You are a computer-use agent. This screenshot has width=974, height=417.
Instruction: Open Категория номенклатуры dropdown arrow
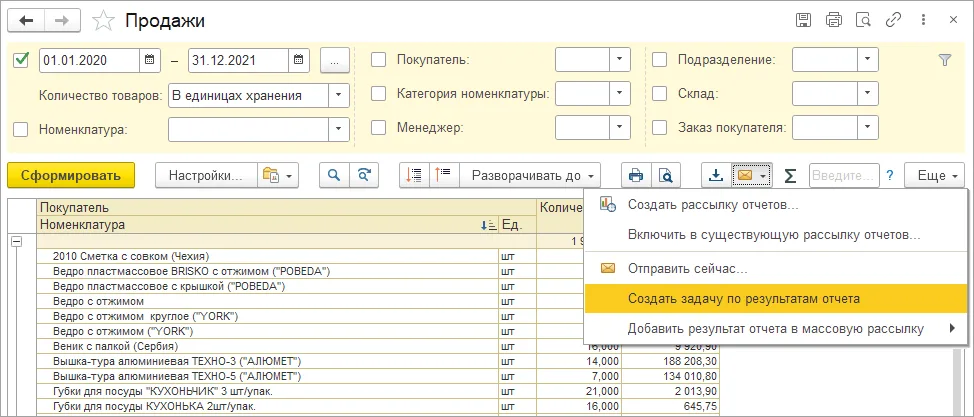pos(619,94)
